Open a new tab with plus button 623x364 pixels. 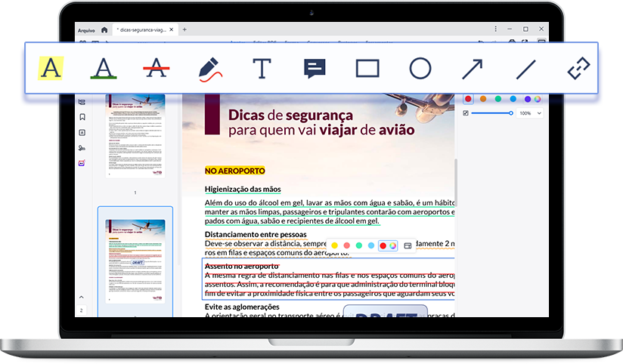click(x=184, y=30)
